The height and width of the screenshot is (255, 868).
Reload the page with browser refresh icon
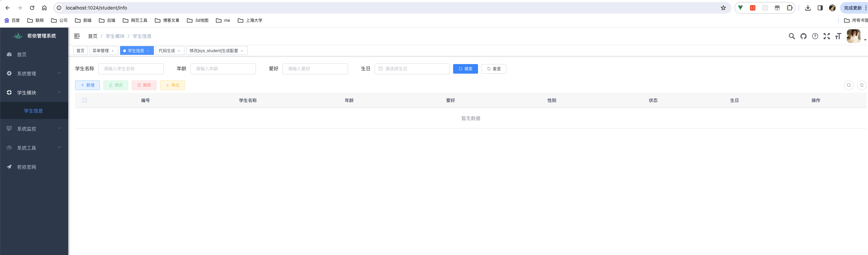click(x=32, y=8)
